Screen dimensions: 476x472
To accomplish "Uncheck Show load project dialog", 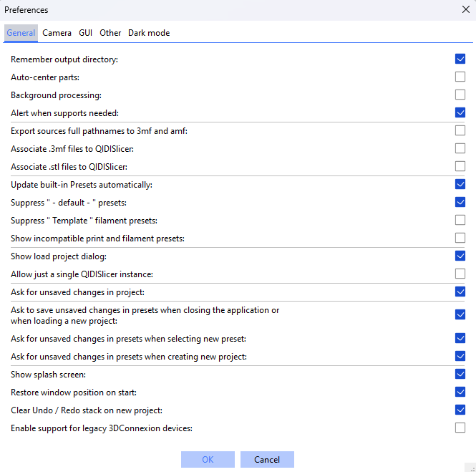I will [460, 256].
